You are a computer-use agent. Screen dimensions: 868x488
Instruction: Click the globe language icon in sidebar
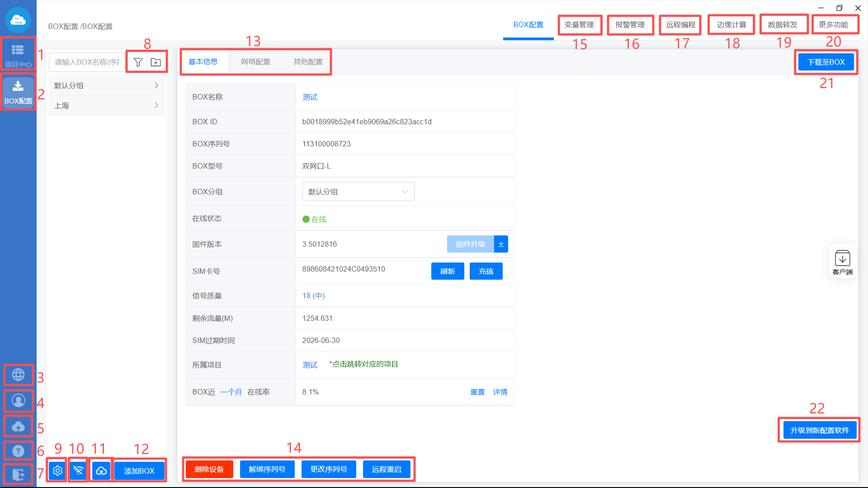18,375
